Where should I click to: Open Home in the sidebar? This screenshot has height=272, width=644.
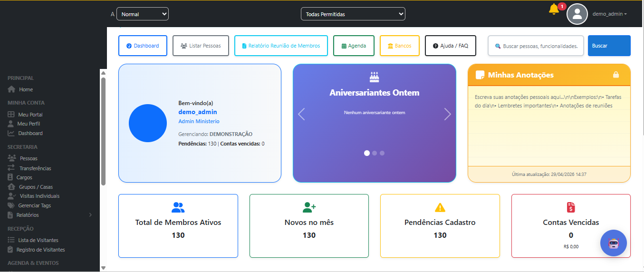pyautogui.click(x=26, y=89)
